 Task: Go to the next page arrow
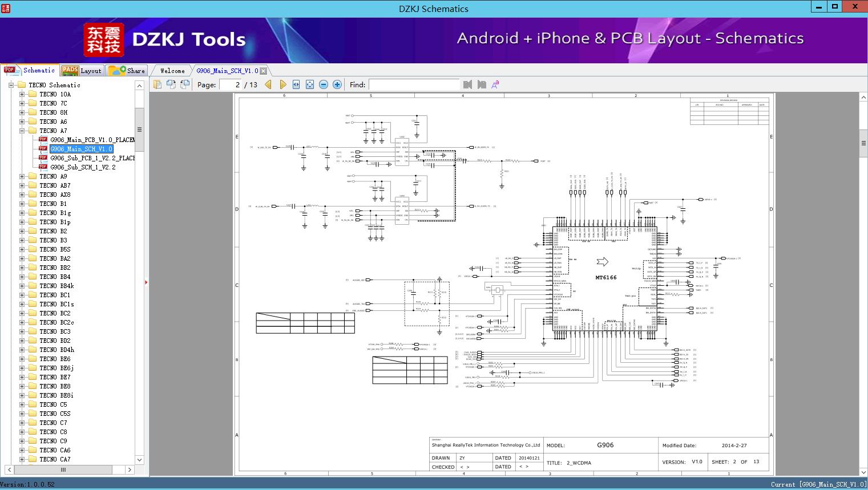[x=282, y=84]
